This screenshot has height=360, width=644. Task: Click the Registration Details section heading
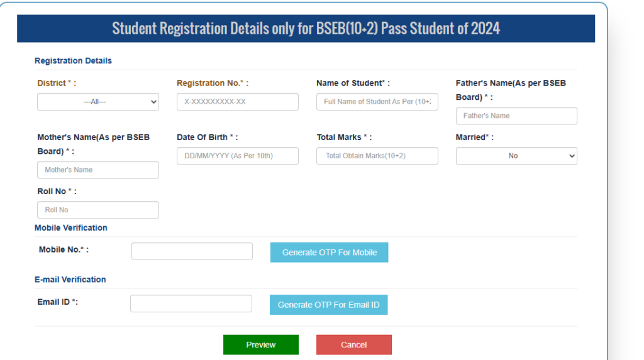[x=73, y=61]
